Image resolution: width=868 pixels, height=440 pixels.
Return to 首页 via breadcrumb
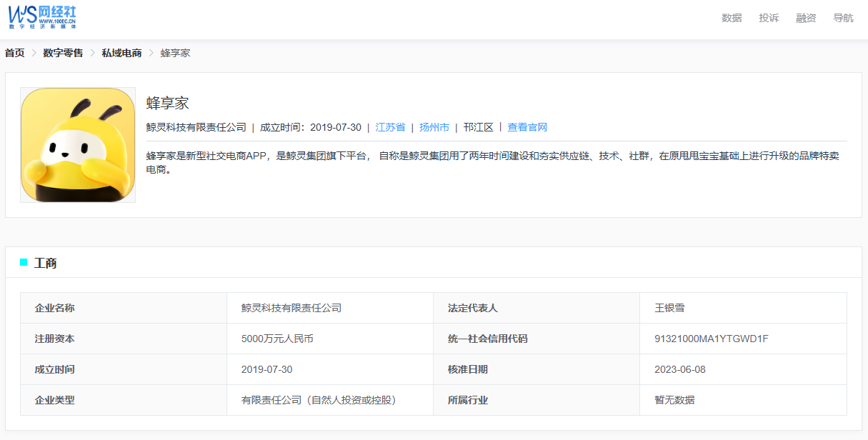14,53
